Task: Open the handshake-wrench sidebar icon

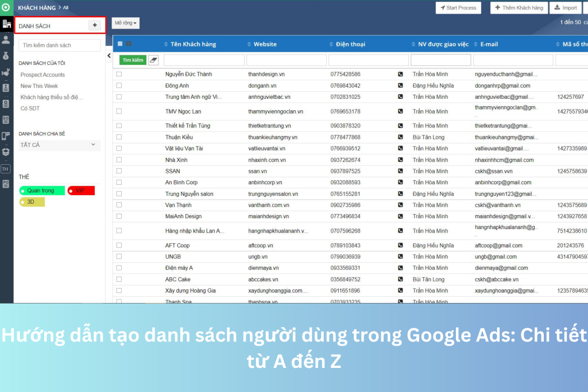Action: click(6, 72)
